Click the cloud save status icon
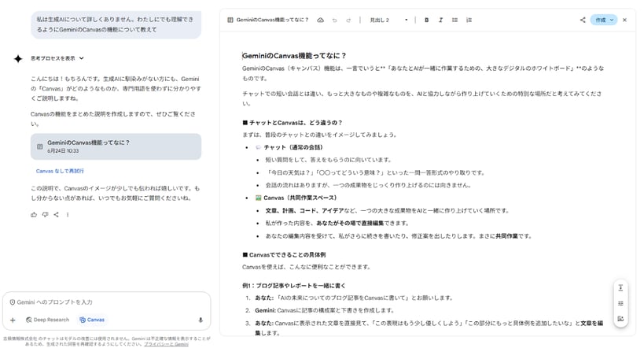644x348 pixels. click(x=320, y=20)
